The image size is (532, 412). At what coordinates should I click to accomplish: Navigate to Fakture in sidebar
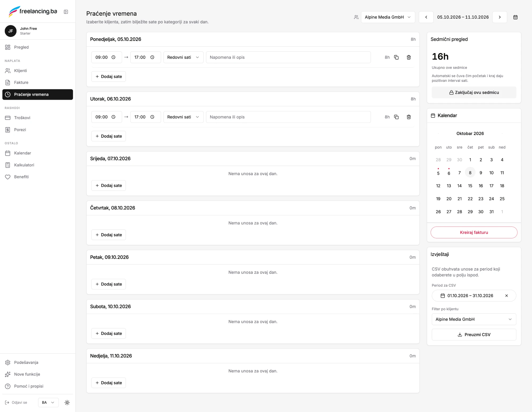click(x=38, y=82)
